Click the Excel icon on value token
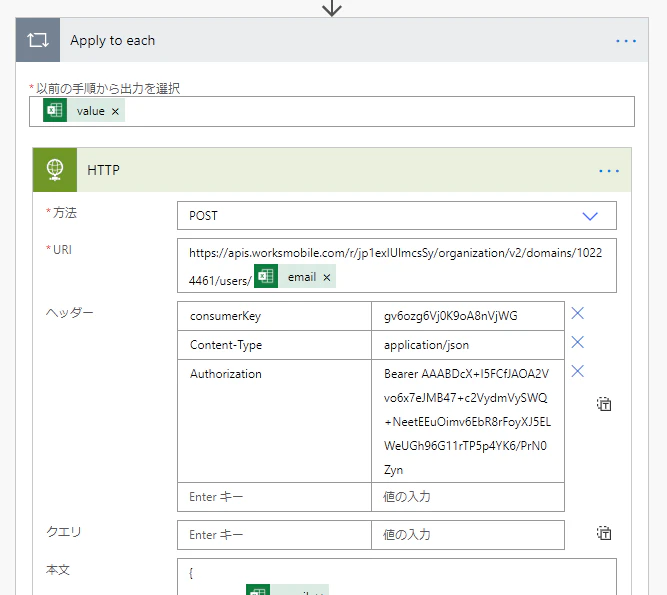The width and height of the screenshot is (667, 595). [x=55, y=110]
